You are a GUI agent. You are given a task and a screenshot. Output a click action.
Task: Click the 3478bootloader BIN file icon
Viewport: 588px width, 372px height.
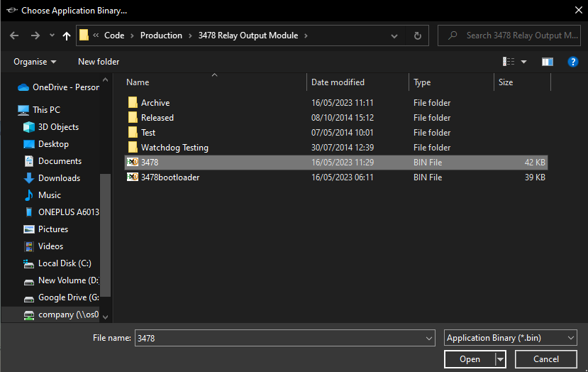(133, 177)
